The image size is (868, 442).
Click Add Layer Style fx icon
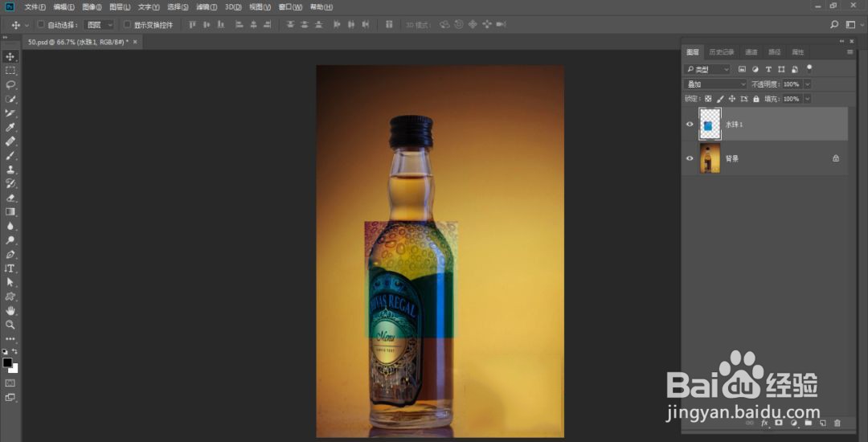[764, 424]
